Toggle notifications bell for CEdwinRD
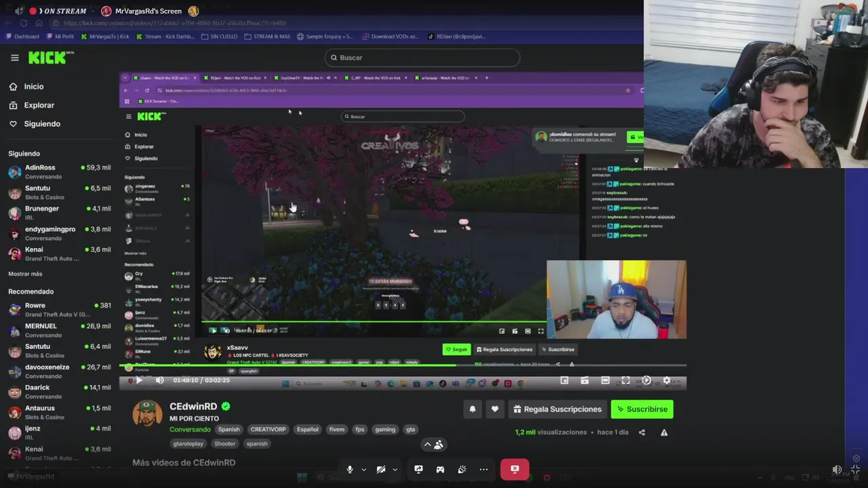This screenshot has height=488, width=868. tap(473, 409)
